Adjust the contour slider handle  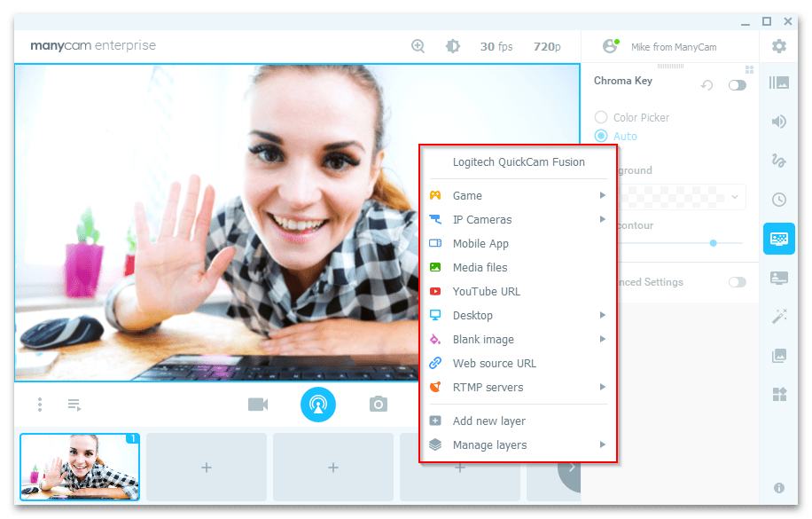point(713,243)
